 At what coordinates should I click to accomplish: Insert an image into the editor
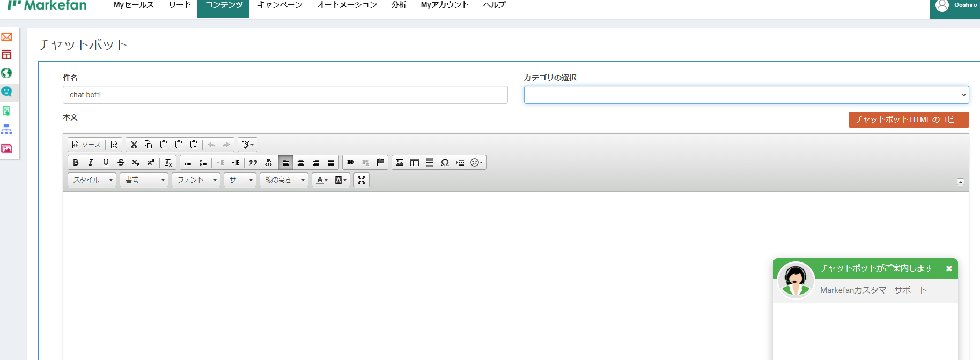(x=400, y=162)
